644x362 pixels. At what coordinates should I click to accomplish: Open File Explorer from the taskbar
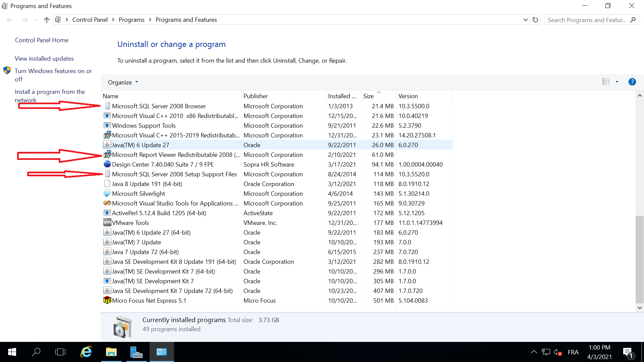click(x=111, y=352)
